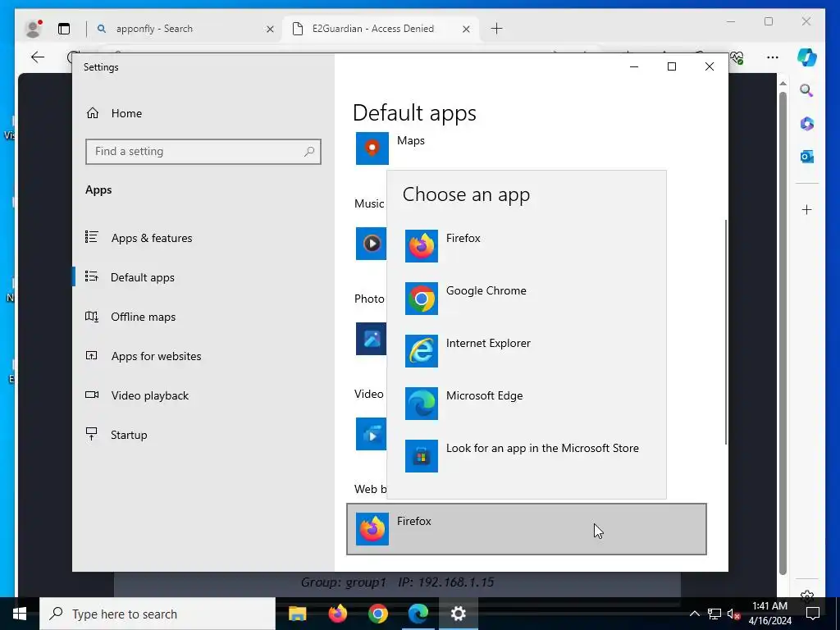Click the Find a setting search box
The width and height of the screenshot is (840, 630).
click(203, 152)
